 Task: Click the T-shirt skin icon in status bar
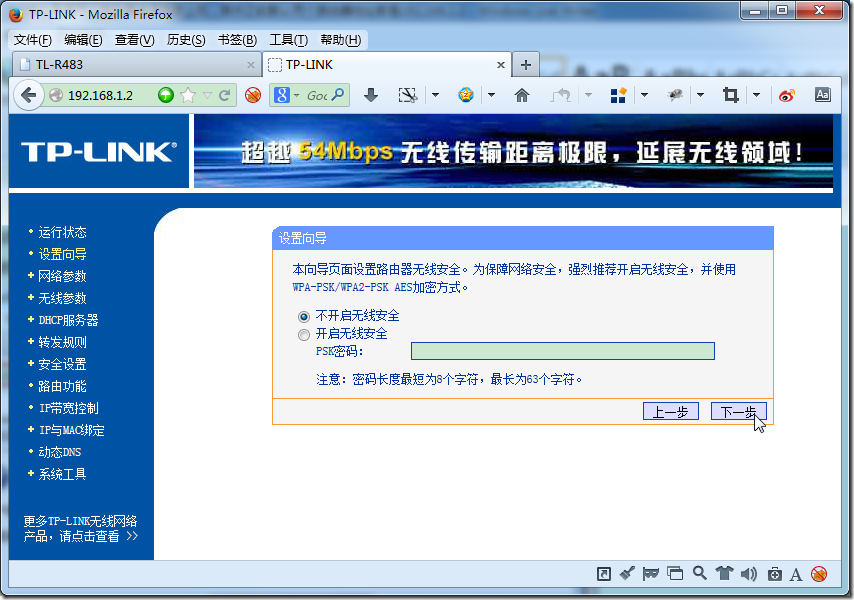(x=724, y=573)
